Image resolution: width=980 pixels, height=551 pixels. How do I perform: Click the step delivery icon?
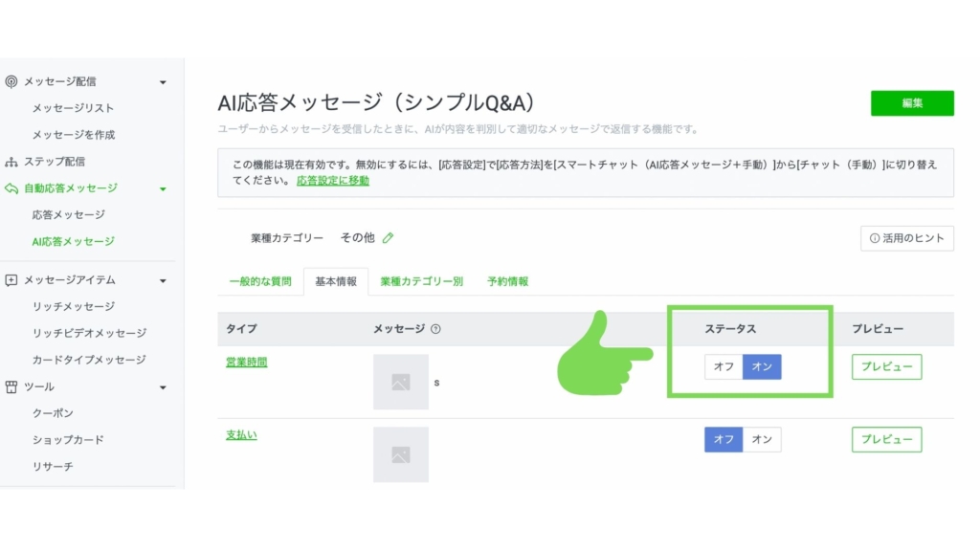[11, 162]
